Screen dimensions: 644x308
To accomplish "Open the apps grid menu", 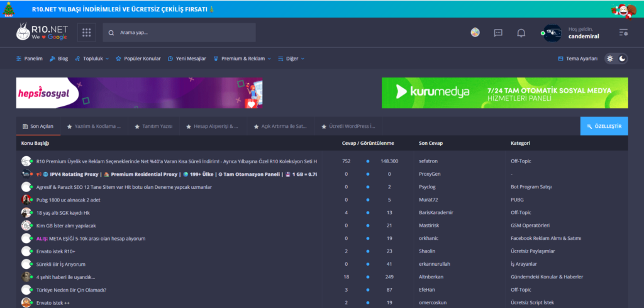I will tap(86, 33).
